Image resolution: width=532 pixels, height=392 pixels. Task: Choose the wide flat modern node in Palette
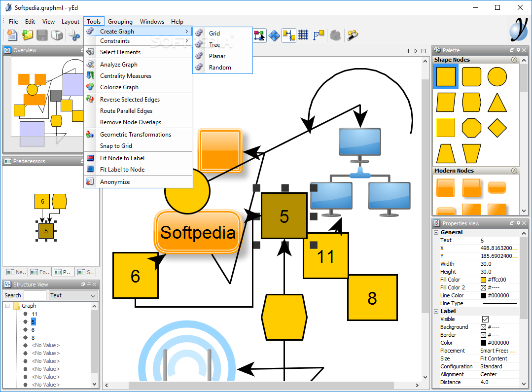497,188
